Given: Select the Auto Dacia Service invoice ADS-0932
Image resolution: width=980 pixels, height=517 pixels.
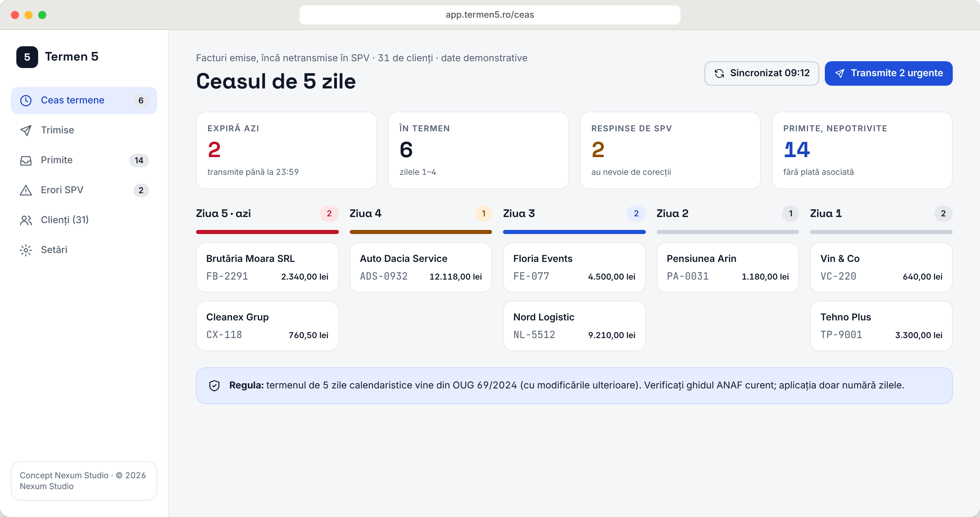Looking at the screenshot, I should pyautogui.click(x=421, y=267).
